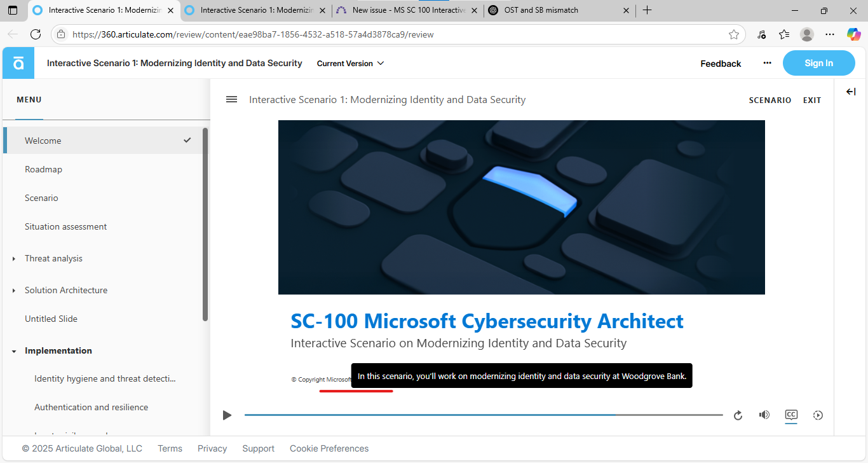
Task: Open the Support link in footer
Action: click(x=259, y=448)
